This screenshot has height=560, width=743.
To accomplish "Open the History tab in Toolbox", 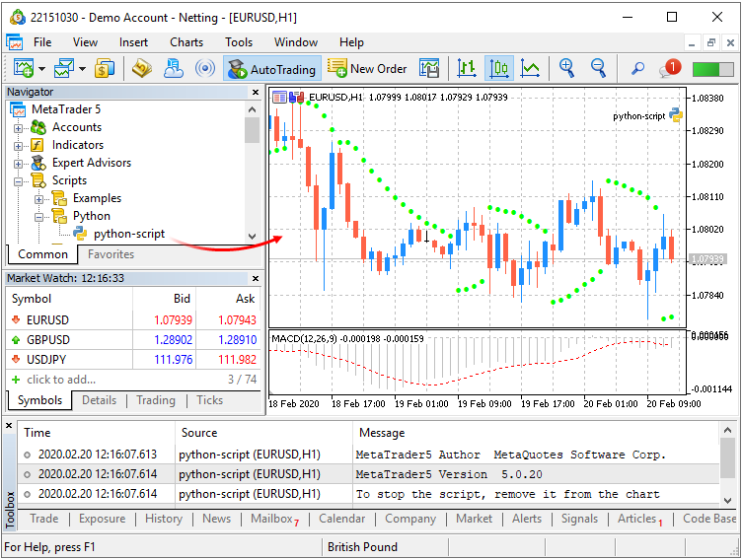I will pos(164,519).
